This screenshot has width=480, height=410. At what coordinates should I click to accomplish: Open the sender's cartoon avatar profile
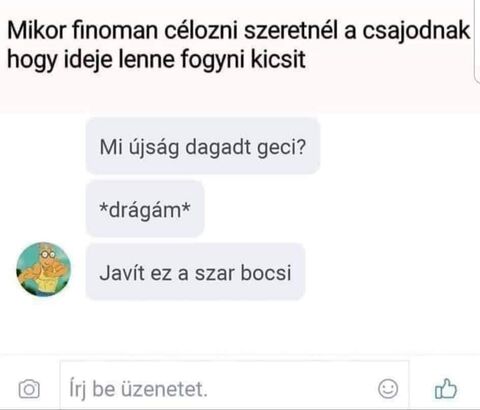coord(44,269)
